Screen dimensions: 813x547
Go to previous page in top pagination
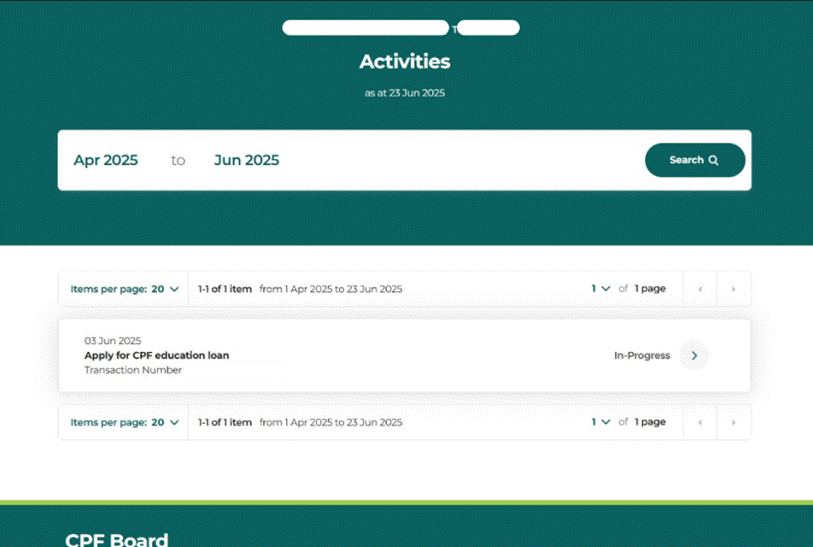(x=700, y=289)
